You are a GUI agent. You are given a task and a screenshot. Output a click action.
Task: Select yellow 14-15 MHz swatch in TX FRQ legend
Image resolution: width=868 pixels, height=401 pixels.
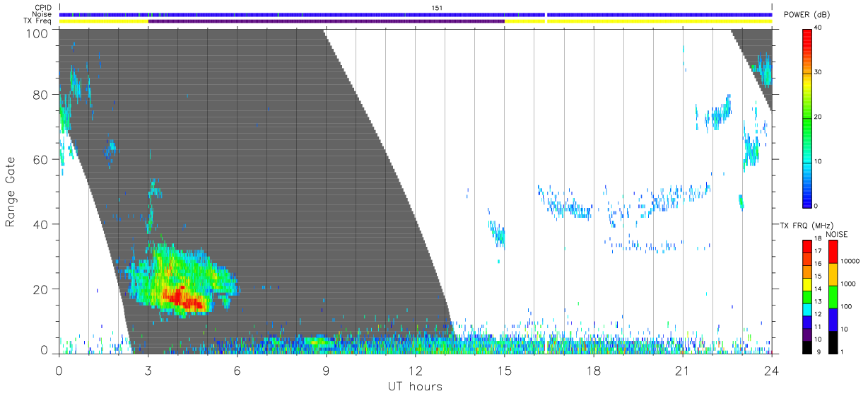pyautogui.click(x=808, y=284)
